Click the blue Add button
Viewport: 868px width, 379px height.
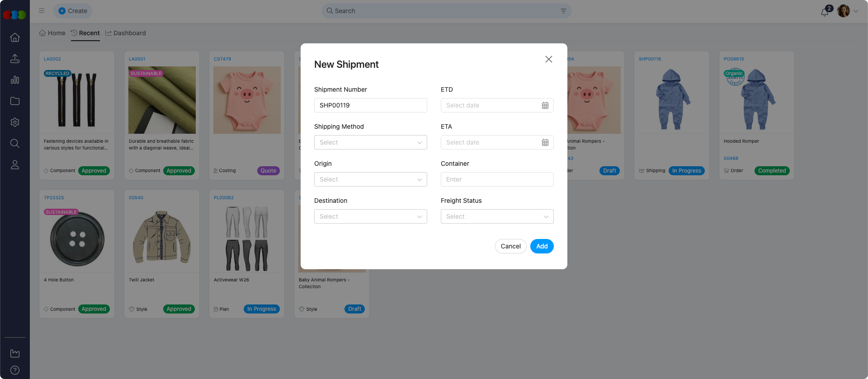[x=542, y=246]
